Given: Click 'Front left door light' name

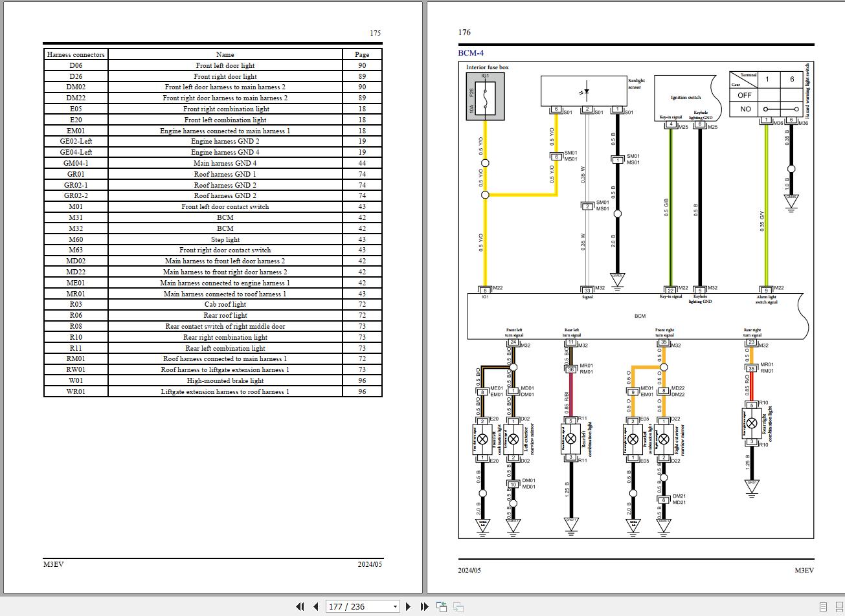Looking at the screenshot, I should coord(225,65).
